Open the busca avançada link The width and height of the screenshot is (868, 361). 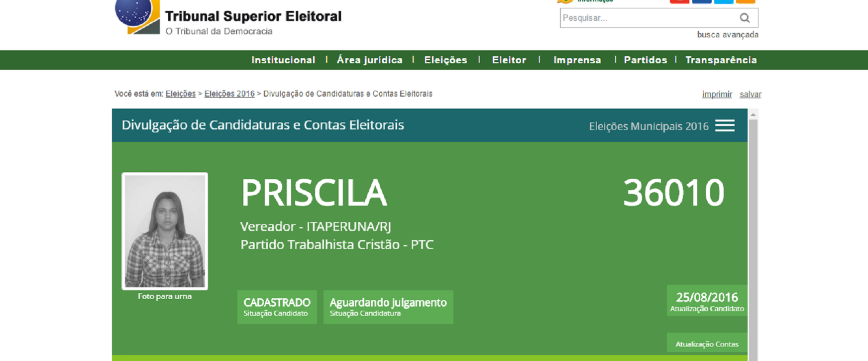[728, 35]
